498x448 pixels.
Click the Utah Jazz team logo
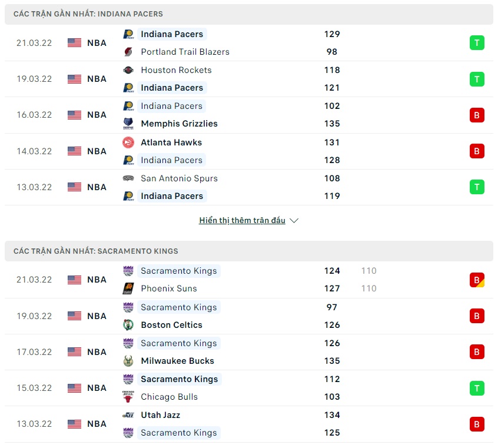(128, 415)
